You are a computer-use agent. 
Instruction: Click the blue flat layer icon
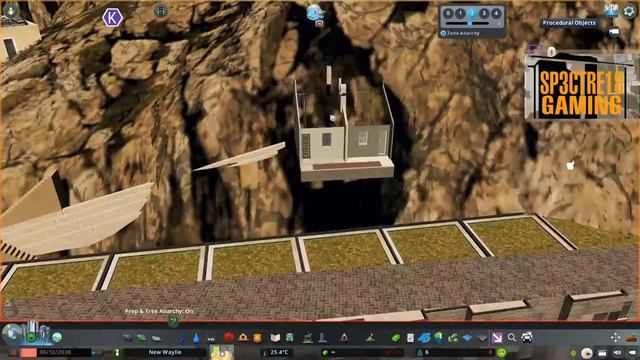(x=468, y=338)
